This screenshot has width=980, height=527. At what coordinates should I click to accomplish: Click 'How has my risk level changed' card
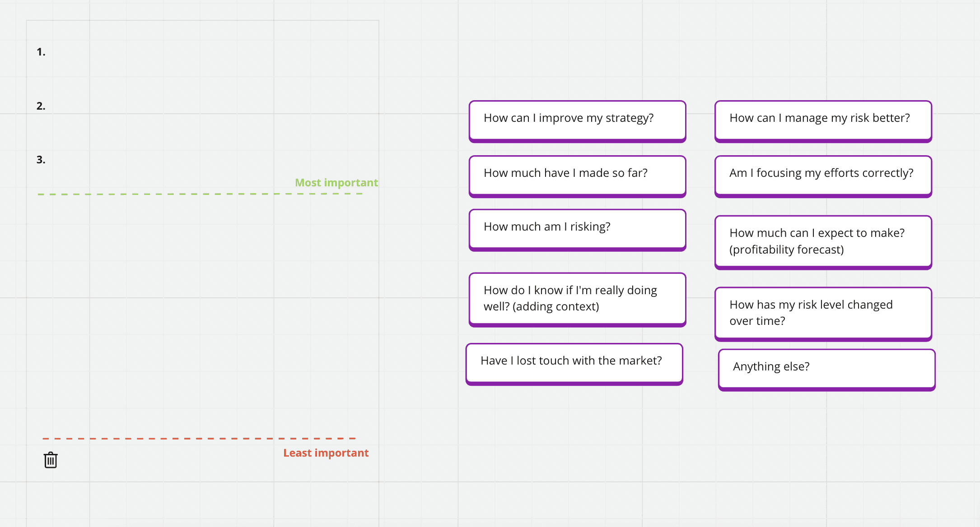(x=823, y=314)
